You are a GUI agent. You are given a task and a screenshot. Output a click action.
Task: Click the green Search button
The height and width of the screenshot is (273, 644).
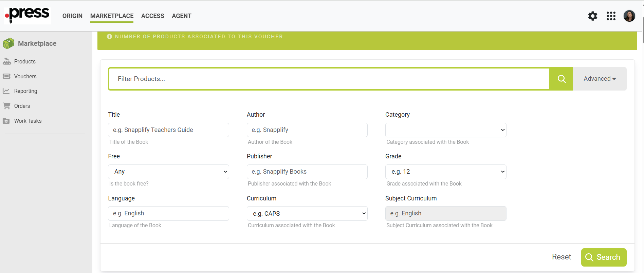(604, 257)
